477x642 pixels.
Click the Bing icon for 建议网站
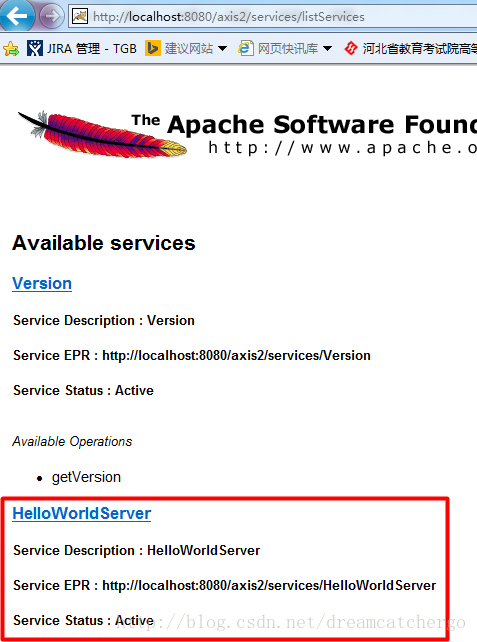tap(153, 48)
